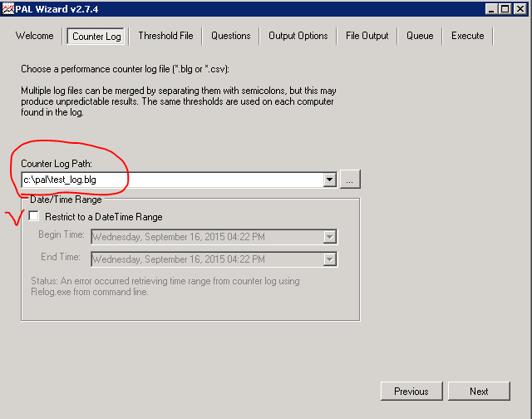Focus the Counter Log Path text field
The height and width of the screenshot is (419, 532).
172,180
